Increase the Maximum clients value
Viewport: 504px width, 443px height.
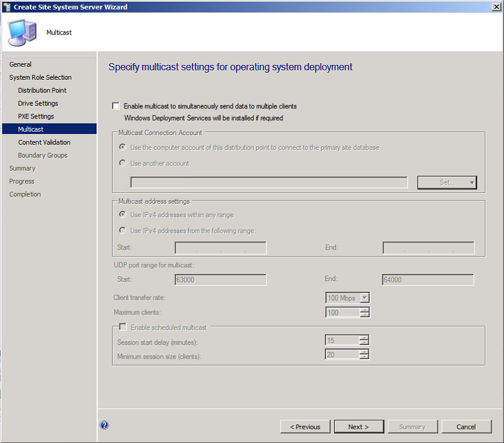(x=365, y=310)
